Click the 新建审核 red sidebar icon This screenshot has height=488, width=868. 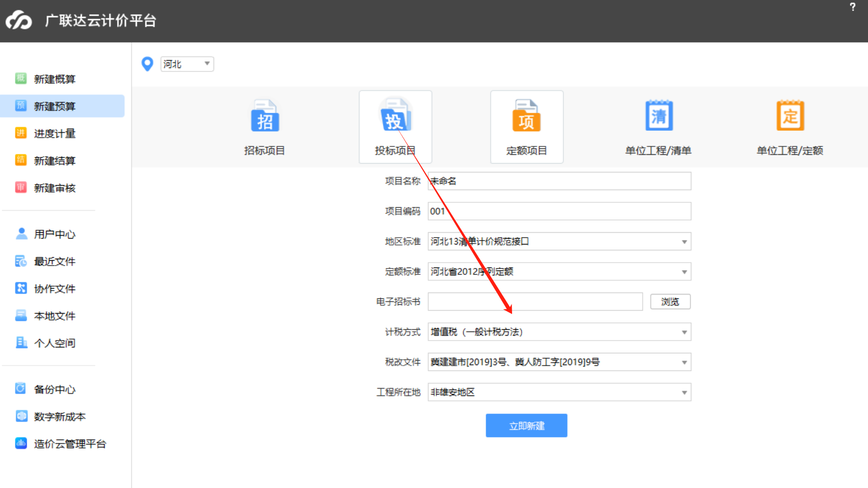pos(21,187)
